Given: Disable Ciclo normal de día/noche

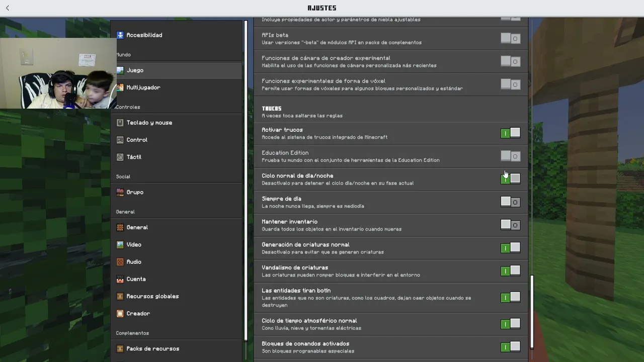Looking at the screenshot, I should tap(510, 178).
